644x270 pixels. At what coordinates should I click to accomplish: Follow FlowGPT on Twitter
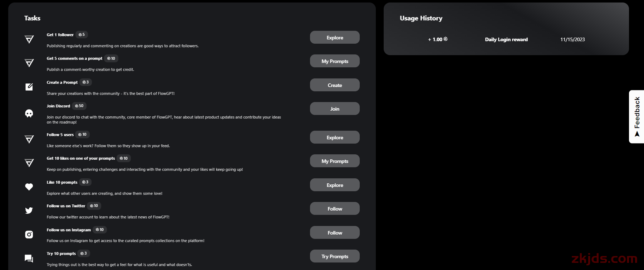335,208
